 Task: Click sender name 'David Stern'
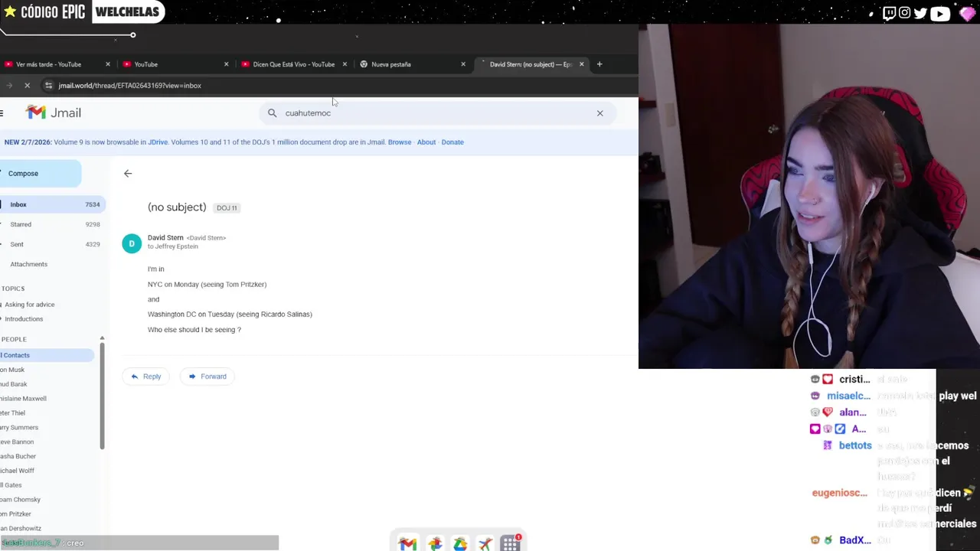165,238
